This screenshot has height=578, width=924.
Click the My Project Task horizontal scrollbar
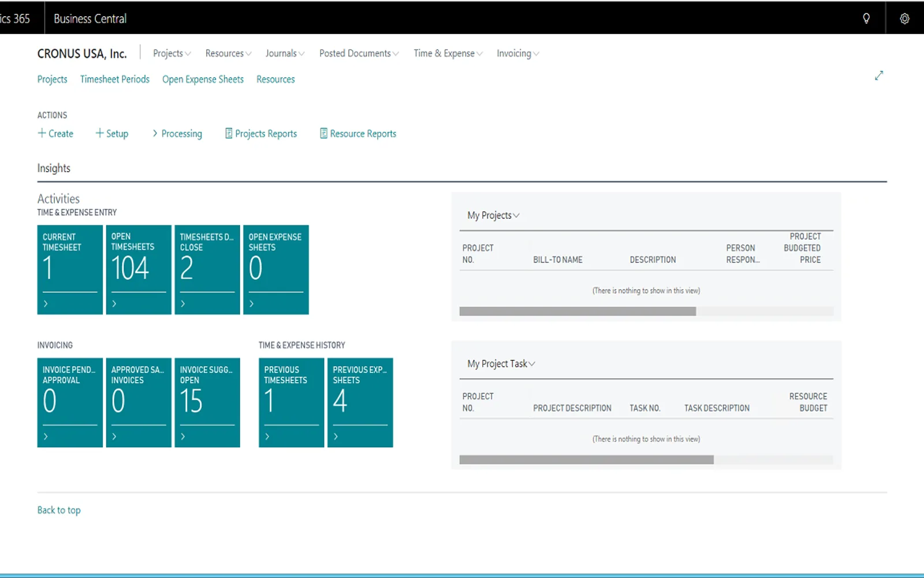tap(587, 460)
